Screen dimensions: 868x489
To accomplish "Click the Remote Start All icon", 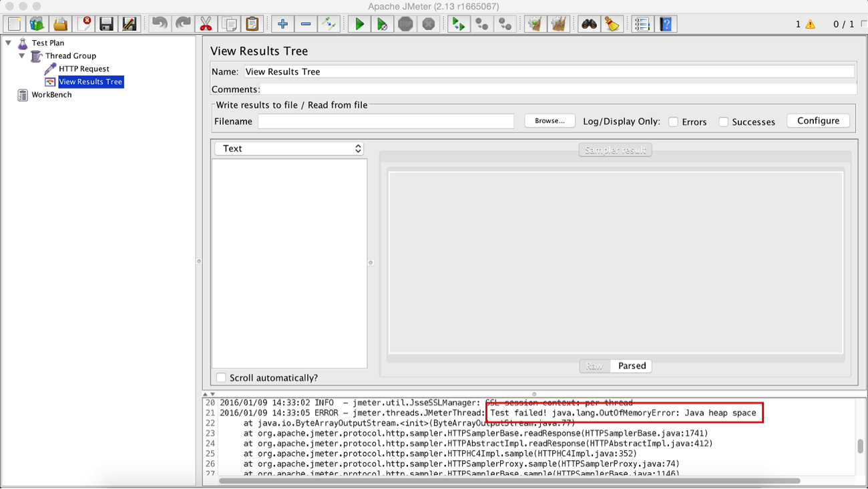I will 459,25.
